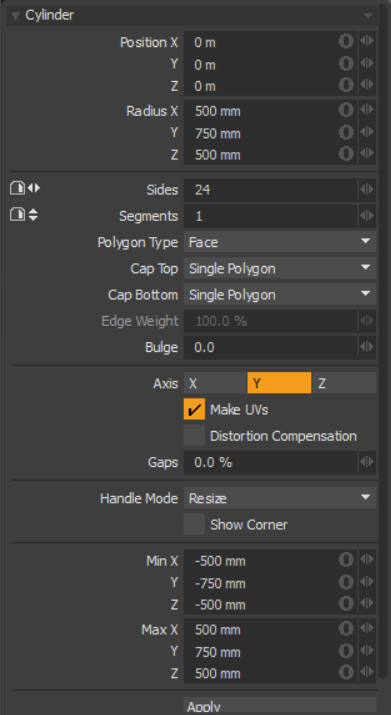Open the Polygon Type dropdown

pos(280,242)
